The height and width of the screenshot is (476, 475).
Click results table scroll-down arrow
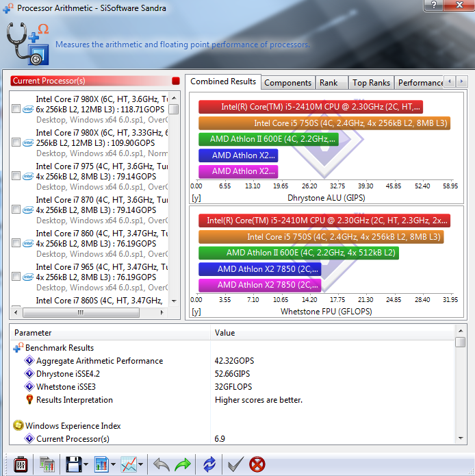pos(461,438)
